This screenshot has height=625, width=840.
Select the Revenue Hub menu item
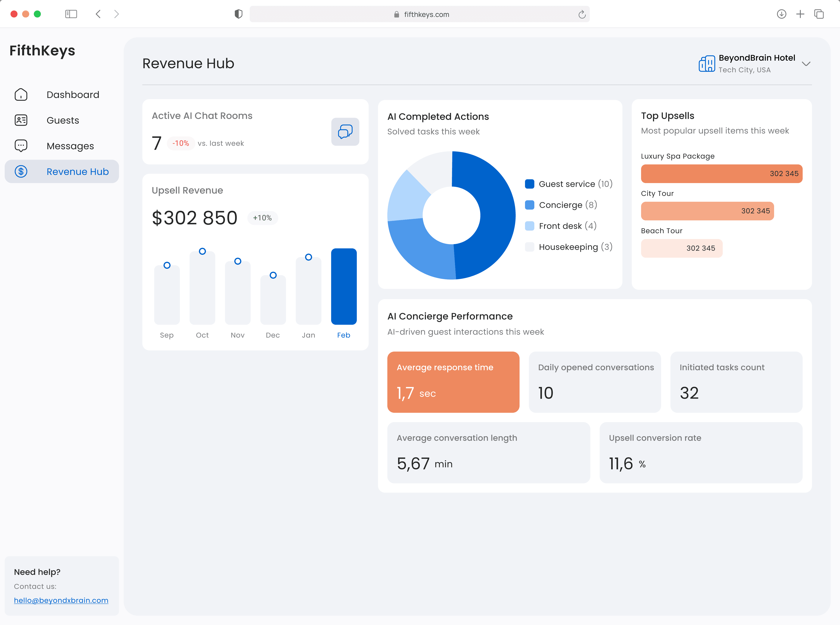(62, 171)
